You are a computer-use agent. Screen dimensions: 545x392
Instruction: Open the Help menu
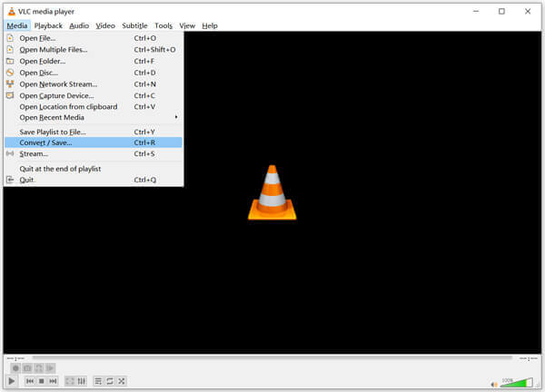click(x=210, y=25)
